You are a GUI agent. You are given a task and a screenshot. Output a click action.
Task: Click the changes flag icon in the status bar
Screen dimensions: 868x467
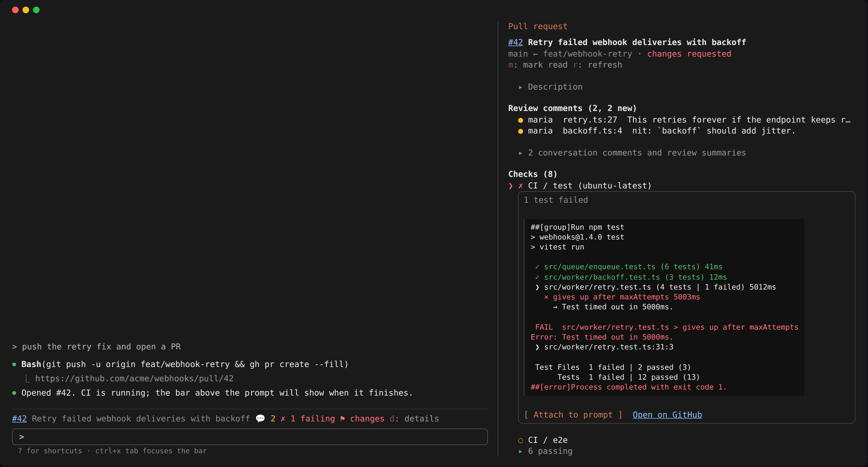tap(342, 418)
